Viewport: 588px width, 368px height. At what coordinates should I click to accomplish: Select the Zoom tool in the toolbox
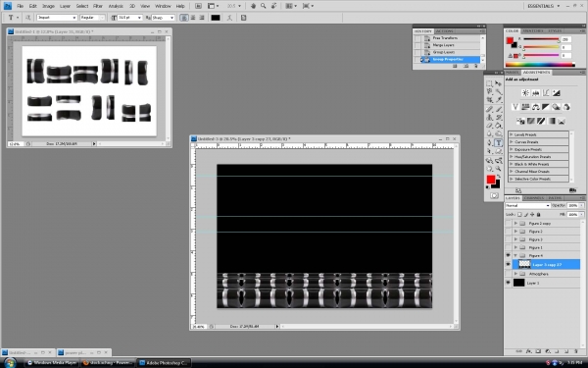pos(499,169)
